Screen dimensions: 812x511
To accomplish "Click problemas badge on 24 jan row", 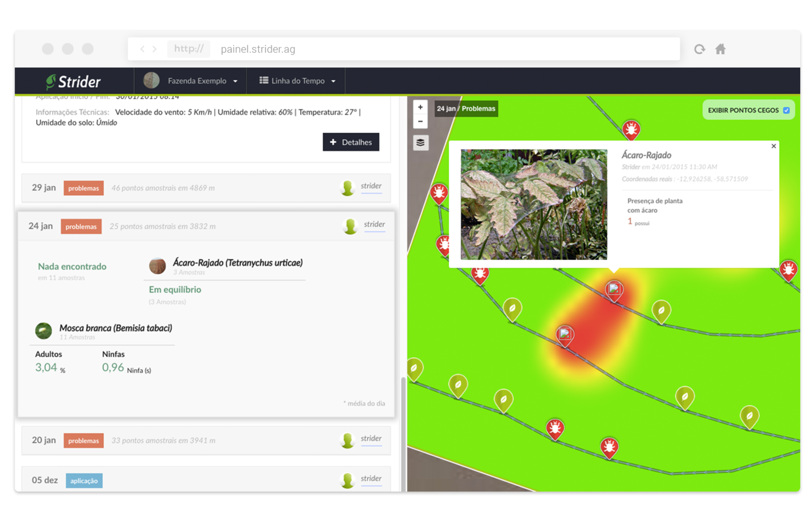I will pos(81,227).
